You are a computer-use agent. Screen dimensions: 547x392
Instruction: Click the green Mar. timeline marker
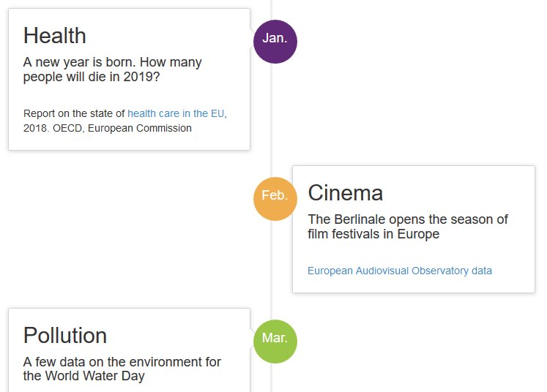click(x=275, y=342)
